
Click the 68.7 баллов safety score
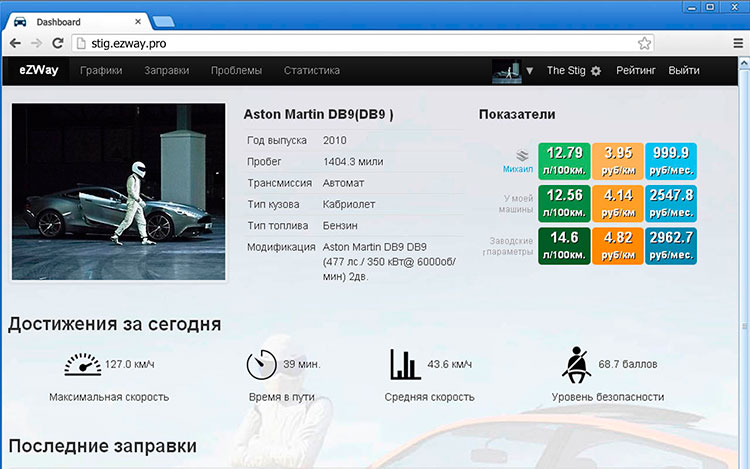coord(628,364)
